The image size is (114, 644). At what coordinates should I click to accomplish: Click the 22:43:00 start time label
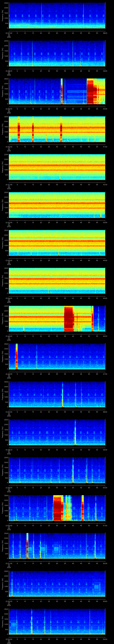pos(9,260)
